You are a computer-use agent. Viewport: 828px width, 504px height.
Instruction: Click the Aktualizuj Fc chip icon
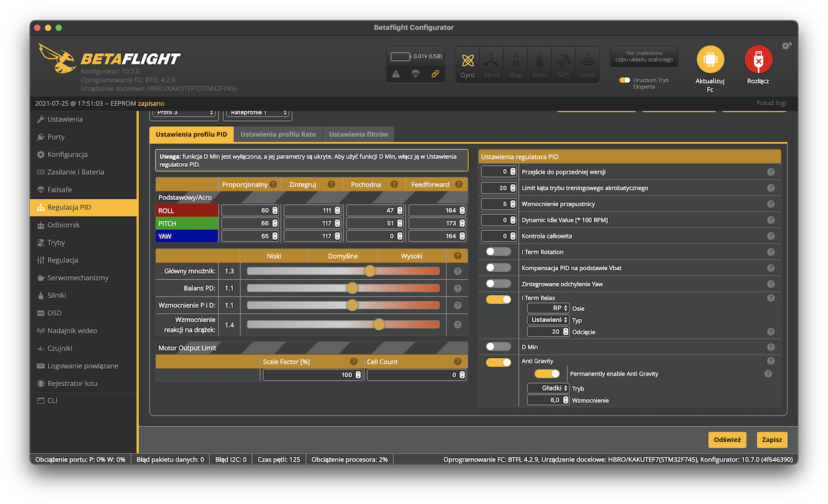(x=710, y=59)
